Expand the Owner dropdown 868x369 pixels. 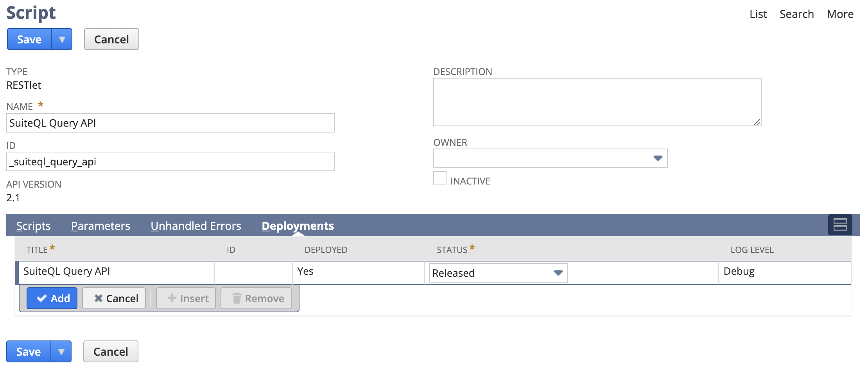click(x=658, y=158)
